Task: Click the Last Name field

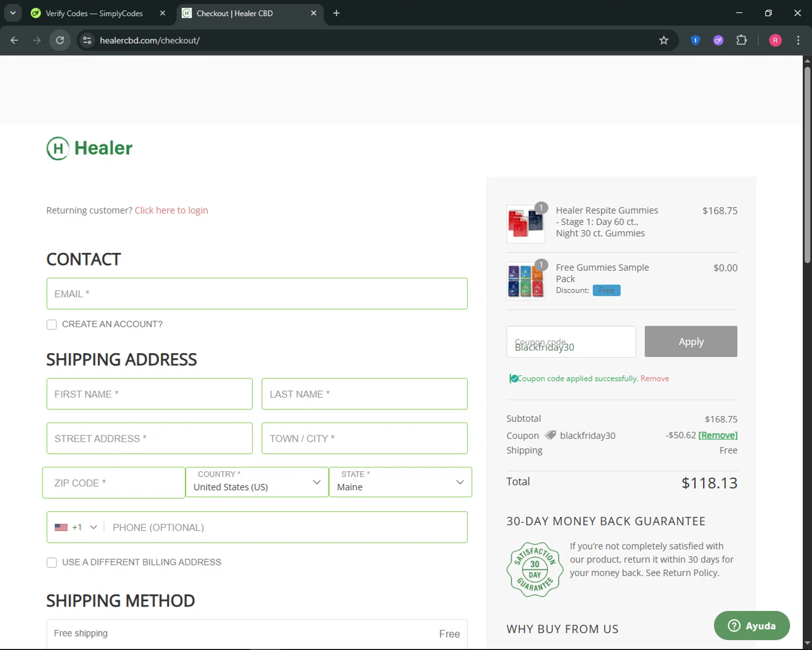Action: [x=364, y=394]
